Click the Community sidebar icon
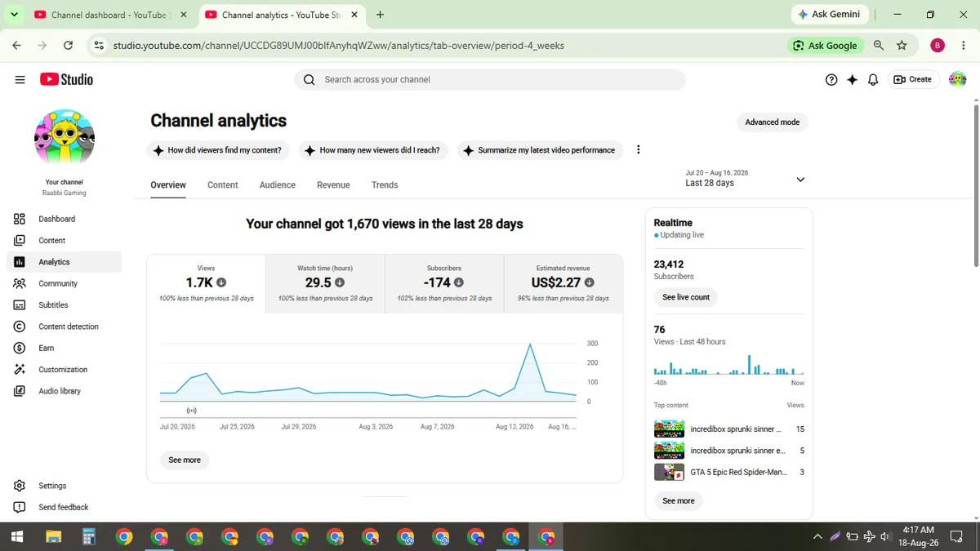980x551 pixels. point(20,283)
